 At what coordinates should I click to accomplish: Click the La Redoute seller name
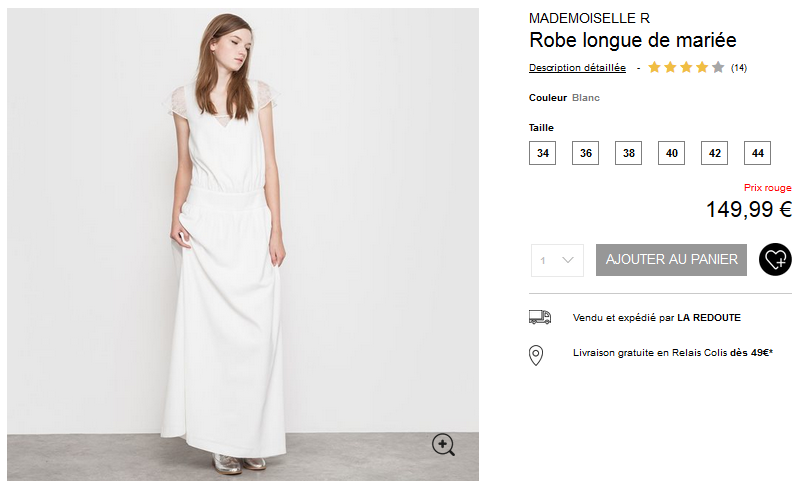709,318
